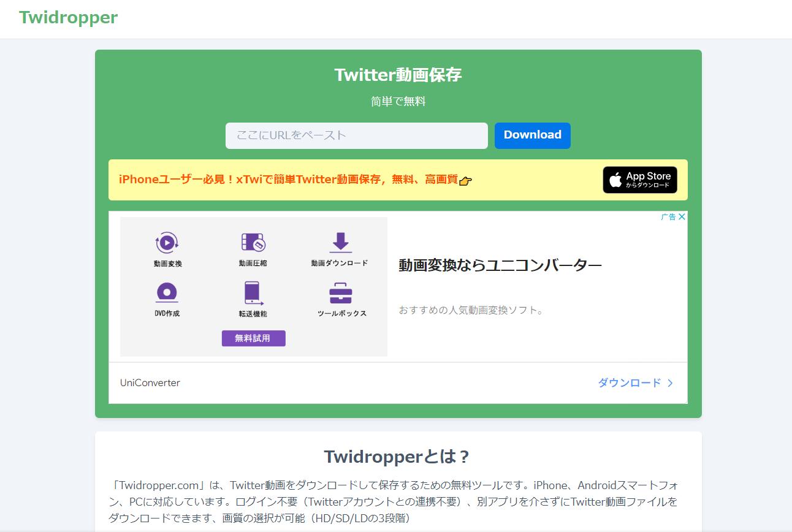
Task: Click the purple 無料試用 button
Action: tap(253, 338)
